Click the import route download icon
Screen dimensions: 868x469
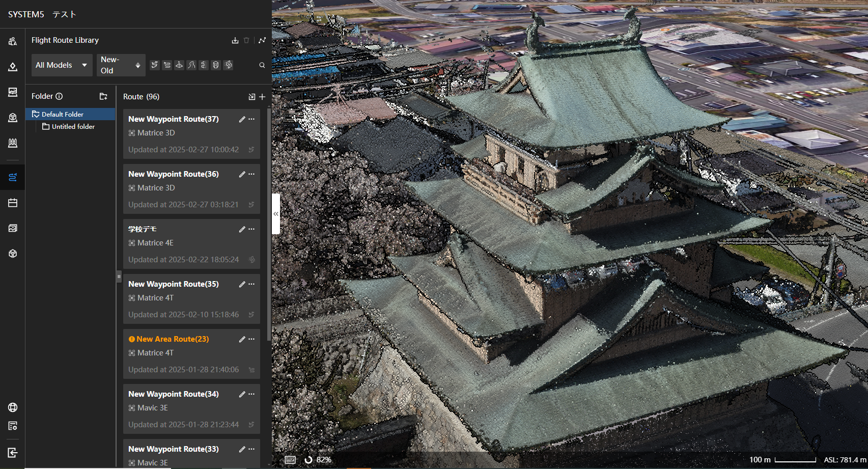(235, 40)
